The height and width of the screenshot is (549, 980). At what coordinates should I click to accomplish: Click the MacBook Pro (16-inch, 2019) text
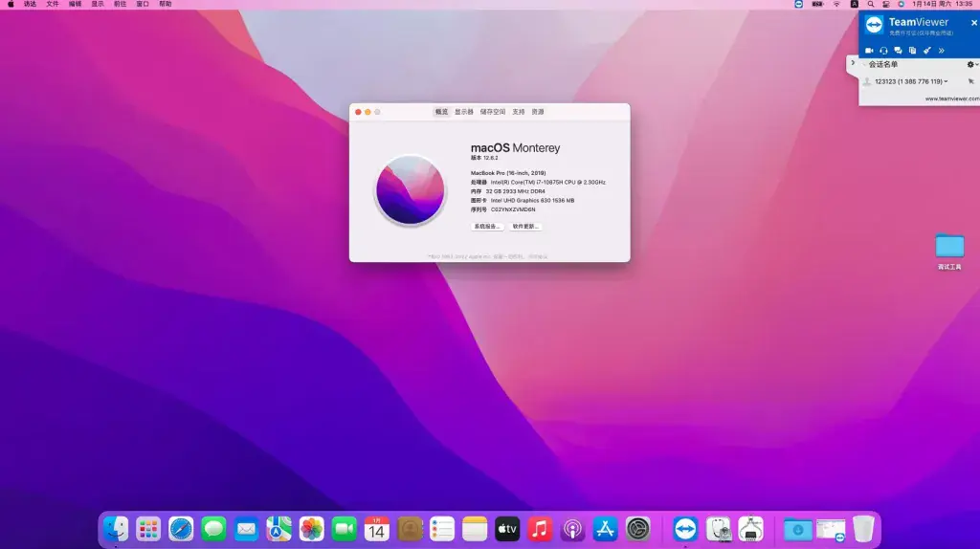coord(508,173)
